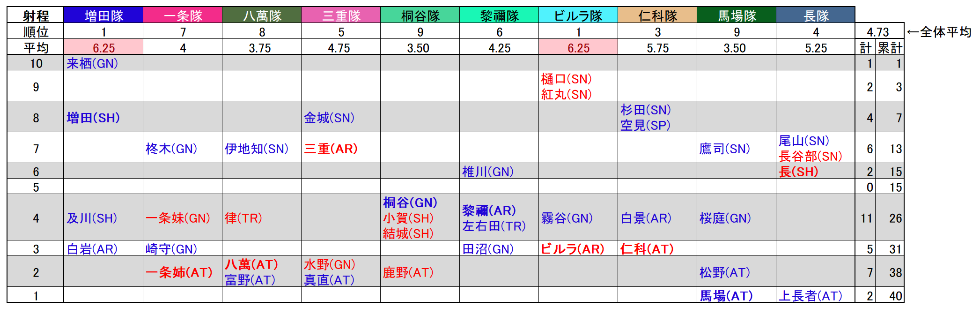
Task: Click the 馬場隊 dark green header
Action: click(x=737, y=15)
